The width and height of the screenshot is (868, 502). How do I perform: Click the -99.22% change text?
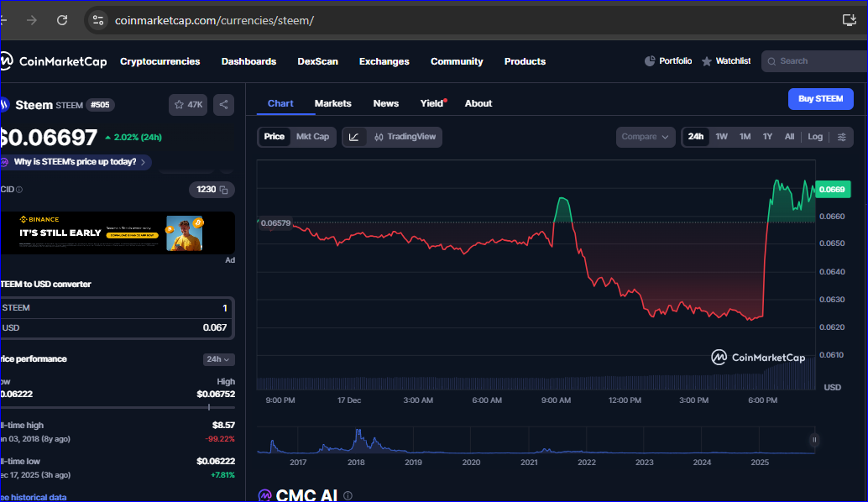point(220,439)
